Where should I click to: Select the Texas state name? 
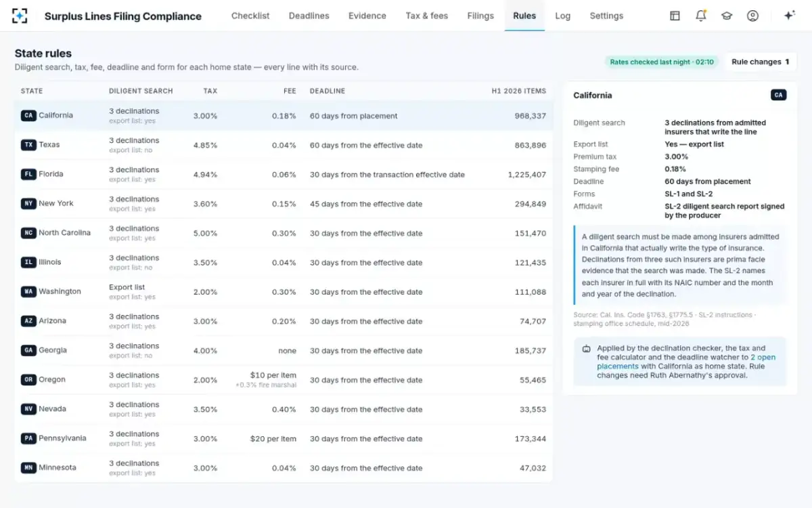(x=49, y=145)
